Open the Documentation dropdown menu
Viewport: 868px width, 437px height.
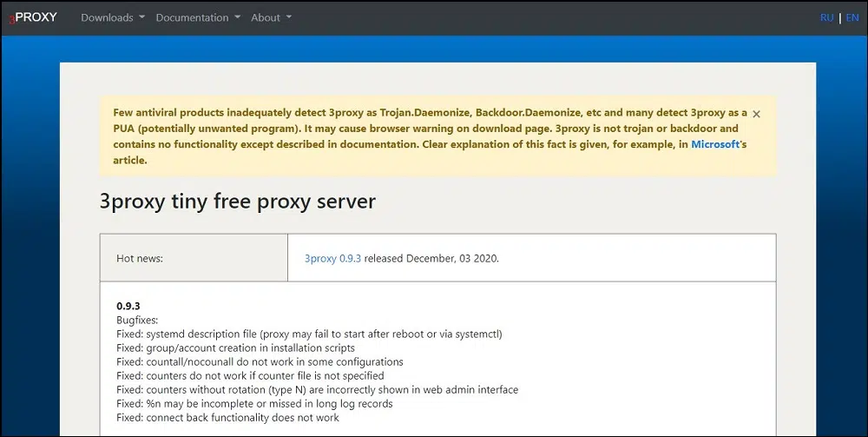197,17
